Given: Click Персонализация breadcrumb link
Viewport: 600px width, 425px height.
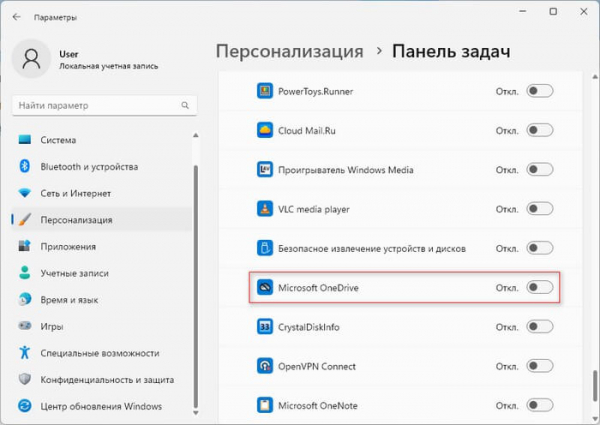Looking at the screenshot, I should pyautogui.click(x=289, y=52).
